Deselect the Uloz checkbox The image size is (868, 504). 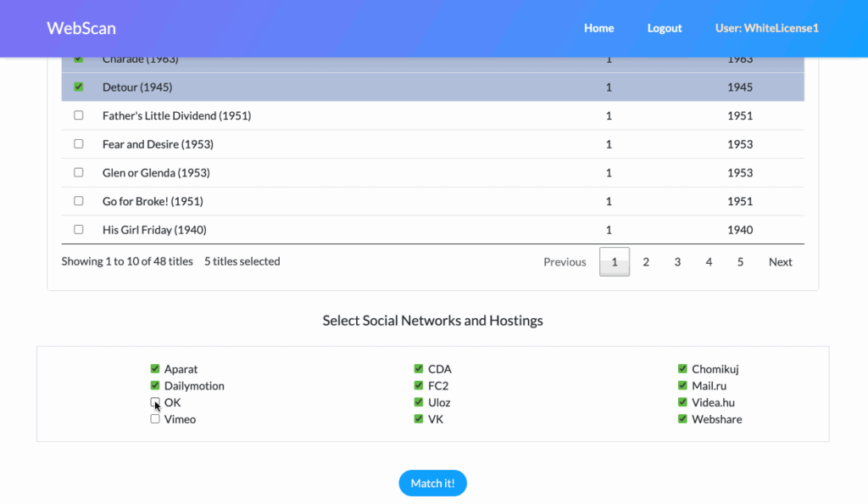point(419,402)
